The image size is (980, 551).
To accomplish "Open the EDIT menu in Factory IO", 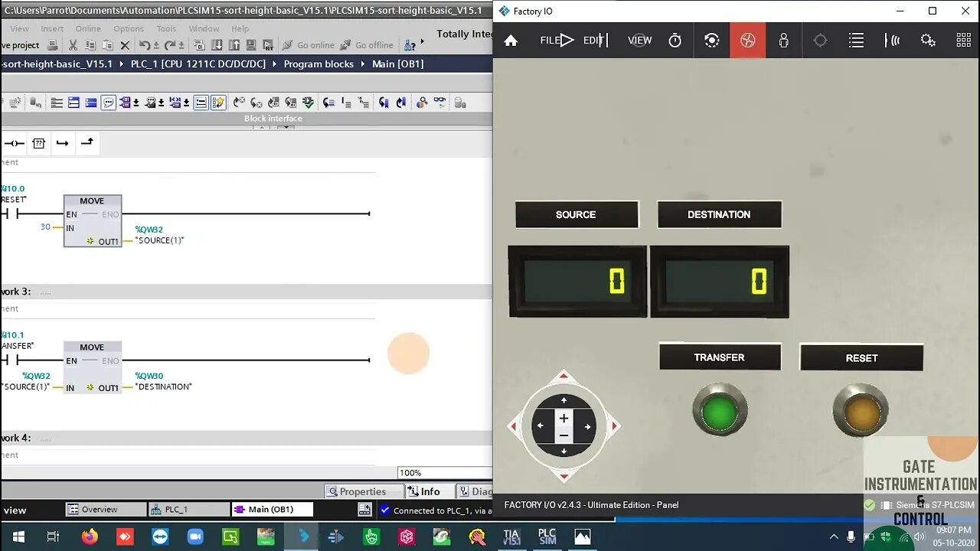I will pyautogui.click(x=593, y=41).
